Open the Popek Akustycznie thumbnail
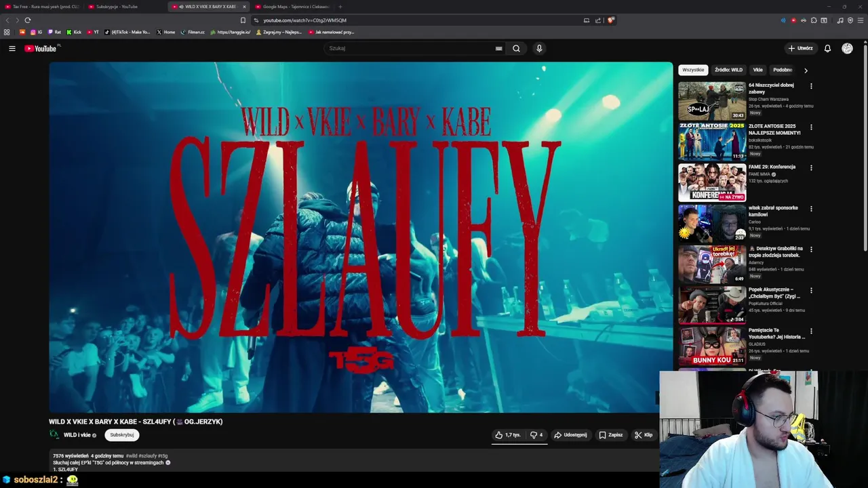The image size is (868, 488). 712,305
